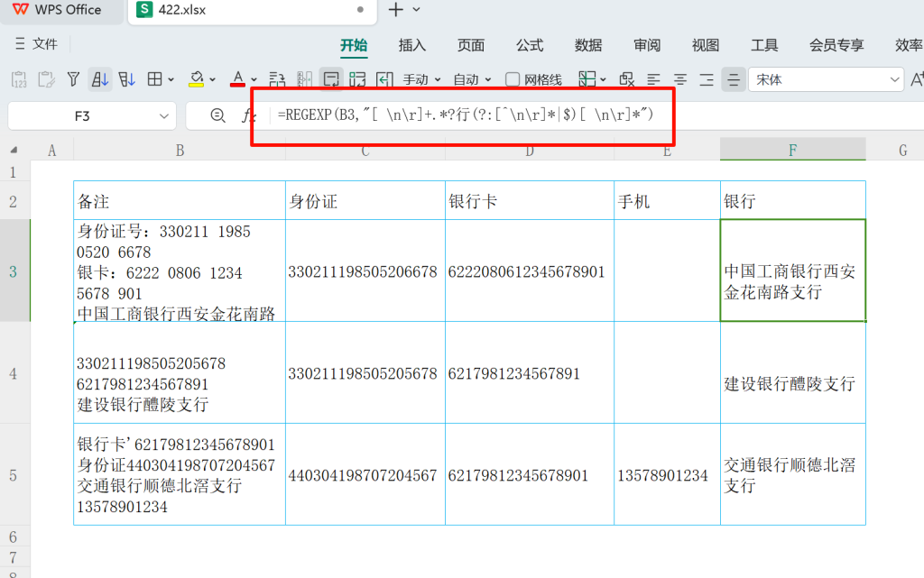
Task: Click the green arrow indent icon
Action: click(384, 79)
